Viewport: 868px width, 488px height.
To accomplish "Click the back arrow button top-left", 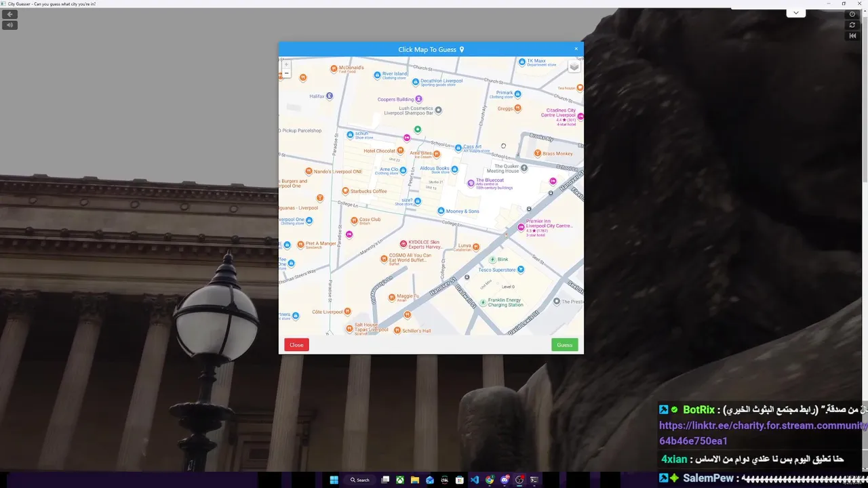I will tap(9, 14).
